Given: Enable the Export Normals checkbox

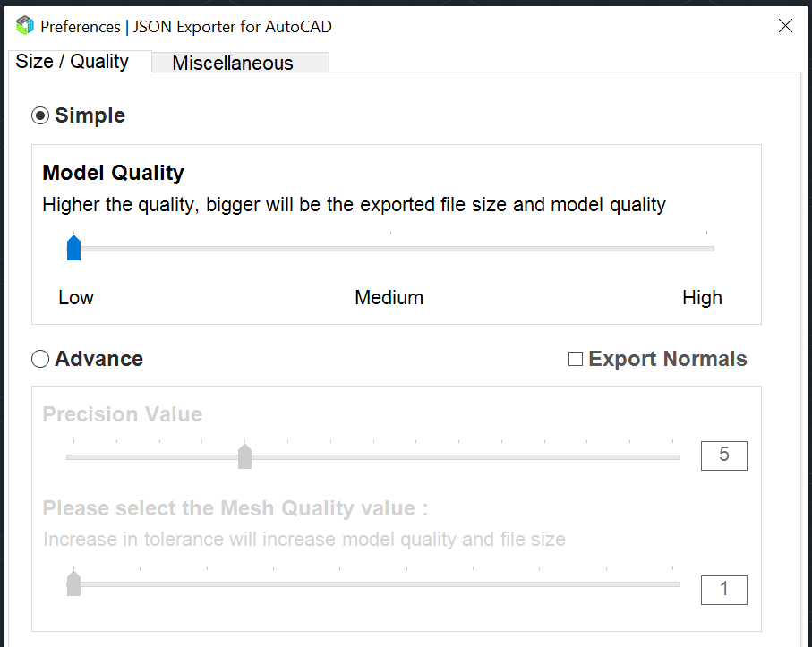Looking at the screenshot, I should [x=576, y=359].
